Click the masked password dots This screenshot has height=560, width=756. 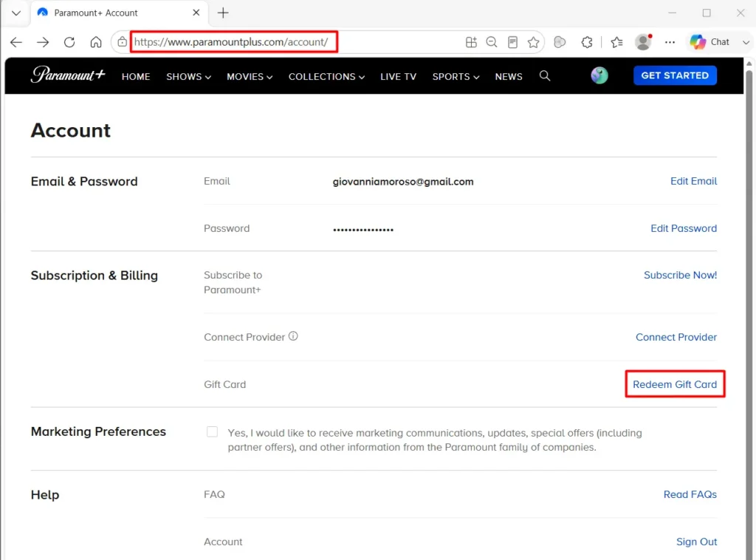[363, 230]
